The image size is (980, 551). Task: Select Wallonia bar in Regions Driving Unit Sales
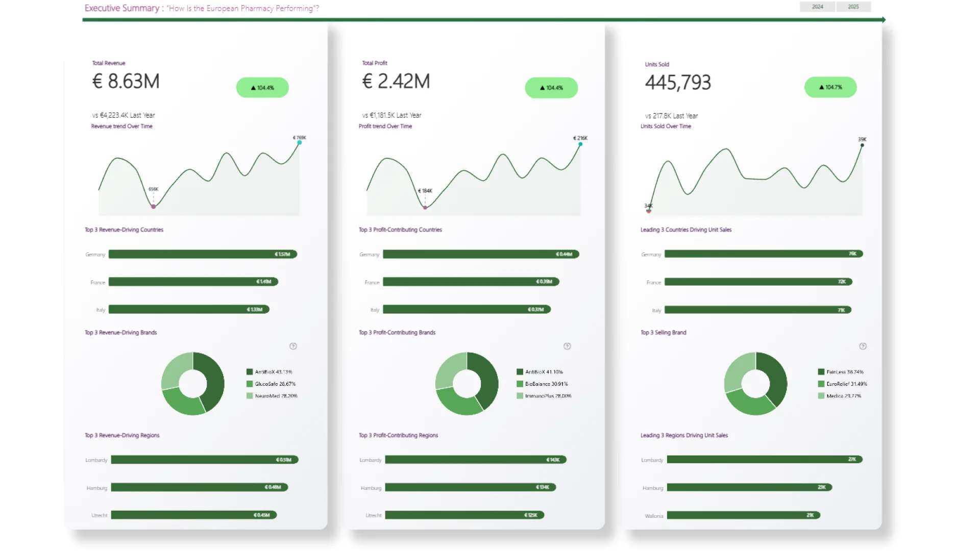pos(743,515)
